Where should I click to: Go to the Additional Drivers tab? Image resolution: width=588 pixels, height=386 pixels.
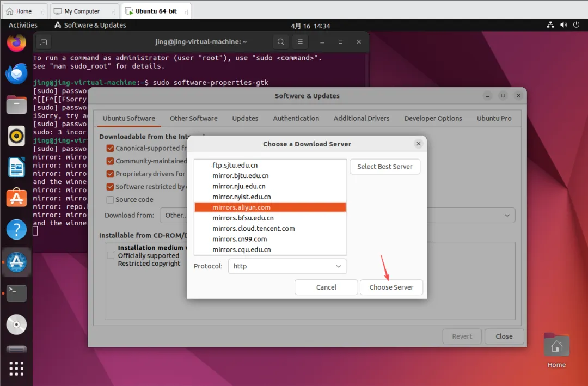(362, 118)
